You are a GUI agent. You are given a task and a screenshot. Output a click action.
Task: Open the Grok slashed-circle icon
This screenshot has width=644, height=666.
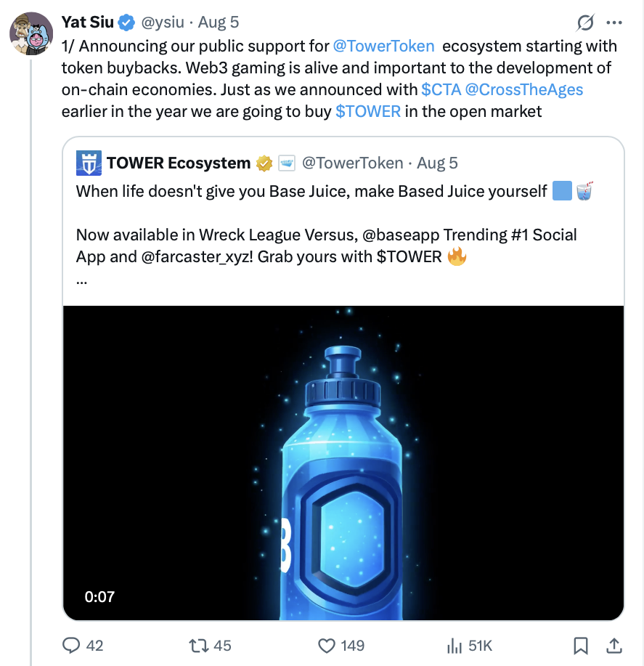pos(585,23)
